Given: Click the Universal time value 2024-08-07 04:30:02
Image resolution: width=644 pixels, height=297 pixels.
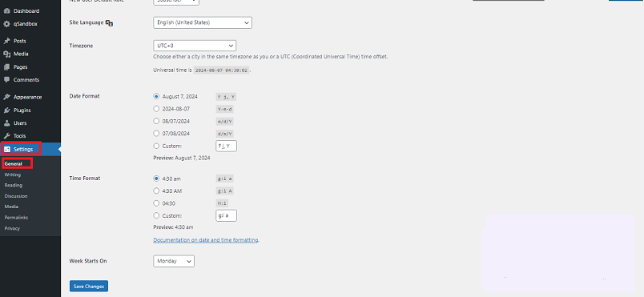Looking at the screenshot, I should click(221, 70).
